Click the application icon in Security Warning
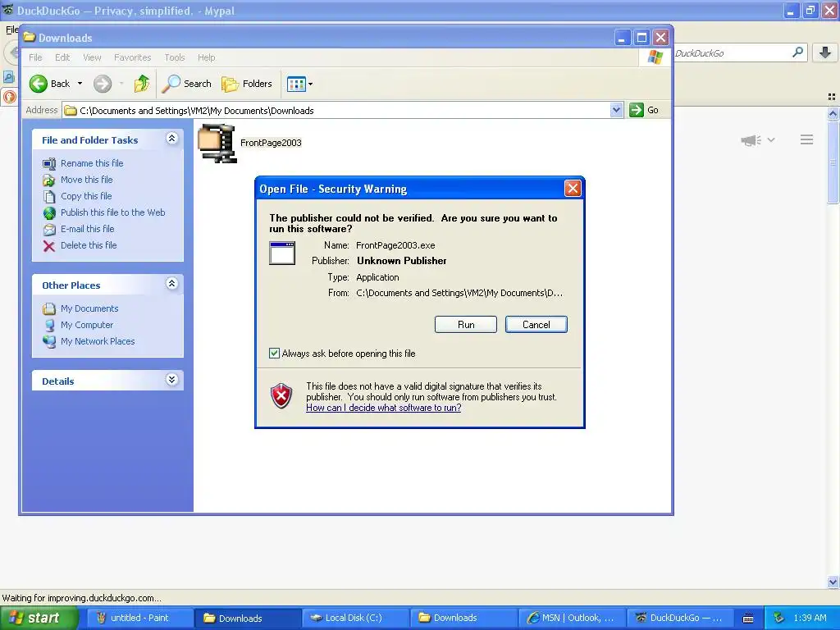Screen dimensions: 840x630 [x=282, y=253]
